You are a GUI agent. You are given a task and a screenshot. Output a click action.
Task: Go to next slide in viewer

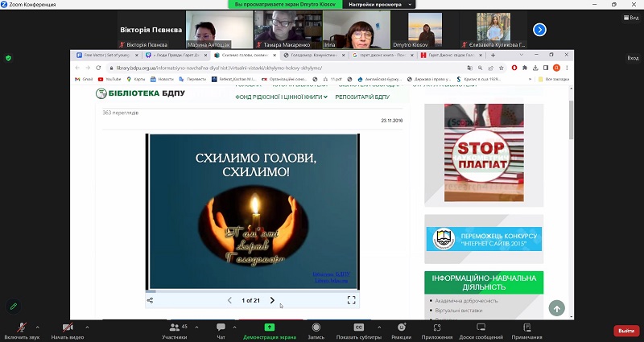point(272,300)
